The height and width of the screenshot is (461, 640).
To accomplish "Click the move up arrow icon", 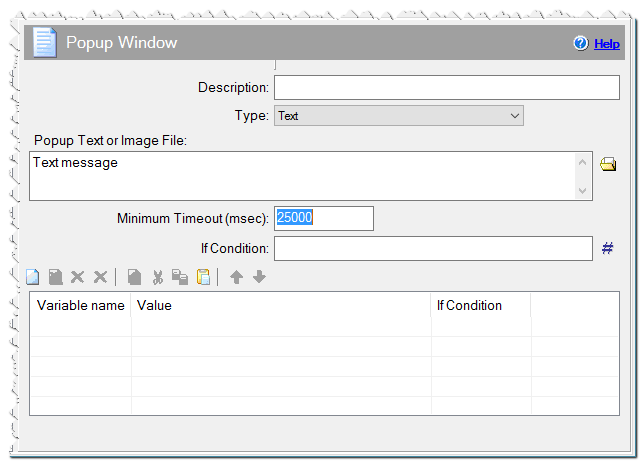I will 236,277.
